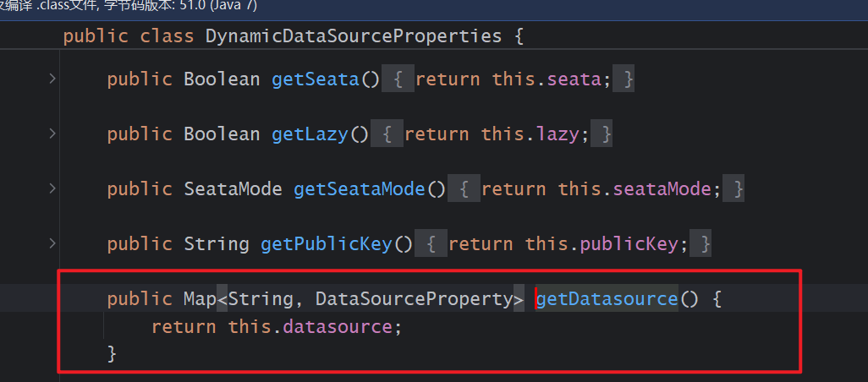Click the folded opening brace after getLazy()
Image resolution: width=868 pixels, height=382 pixels.
(387, 134)
